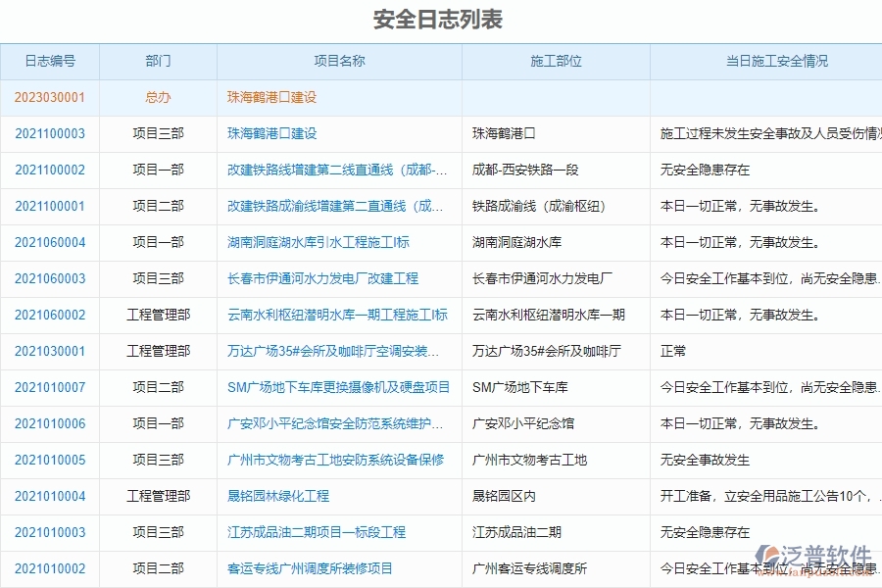Image resolution: width=882 pixels, height=588 pixels.
Task: Open safety log 2021030001
Action: 50,351
